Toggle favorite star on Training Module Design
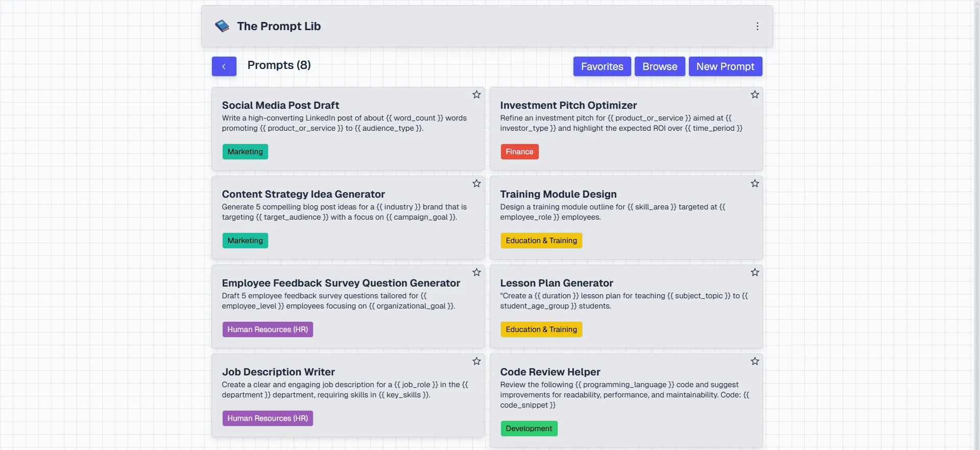The width and height of the screenshot is (980, 450). [755, 183]
